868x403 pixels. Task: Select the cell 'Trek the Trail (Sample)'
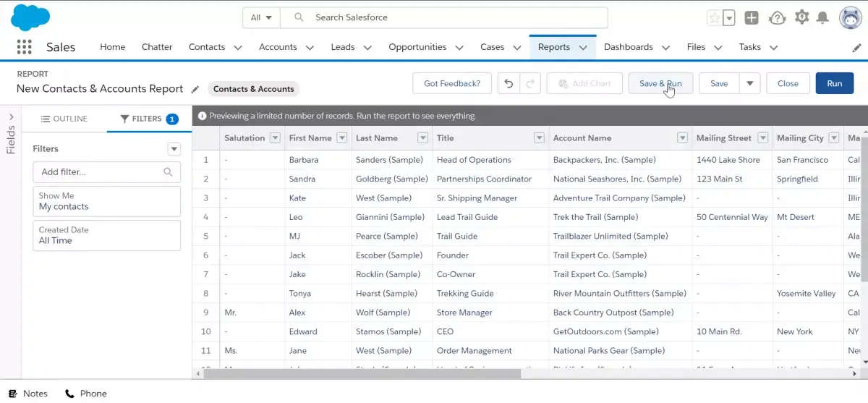point(620,217)
